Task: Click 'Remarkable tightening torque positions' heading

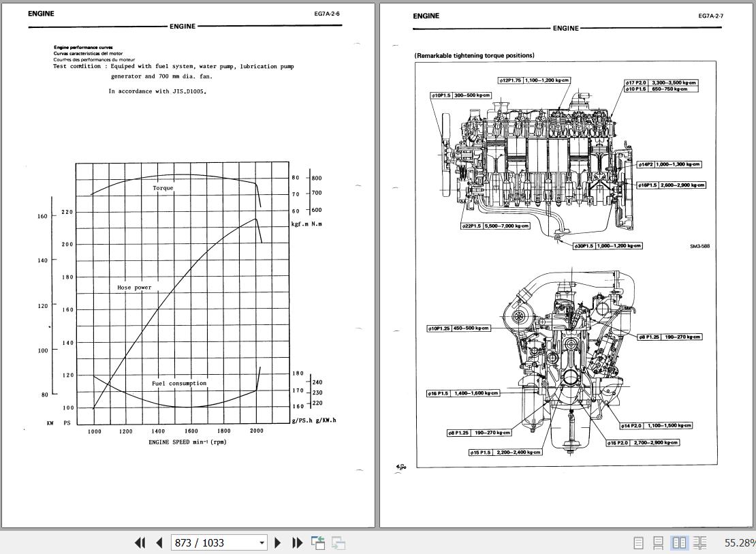Action: (x=475, y=55)
